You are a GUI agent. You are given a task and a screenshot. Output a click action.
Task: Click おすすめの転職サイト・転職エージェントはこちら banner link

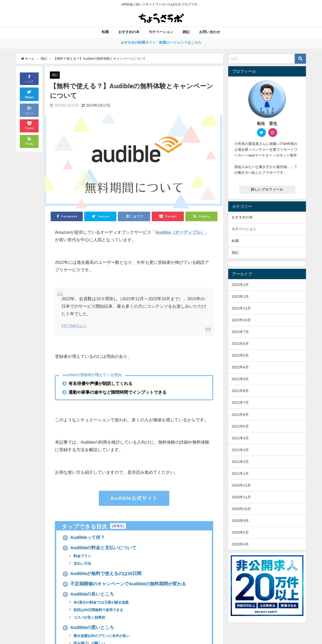pyautogui.click(x=161, y=43)
